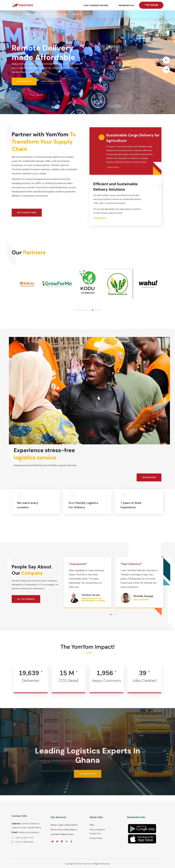175x868 pixels.
Task: Click the YomYom logo in the header
Action: [x=23, y=5]
